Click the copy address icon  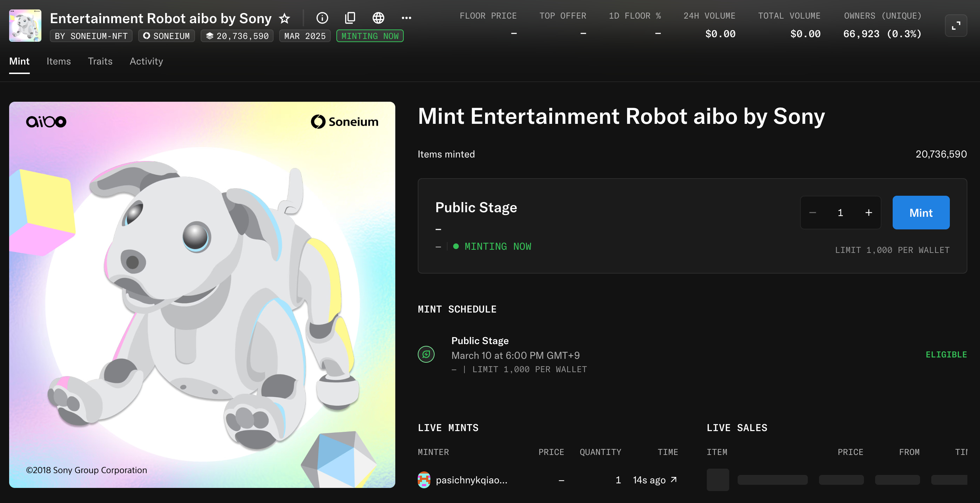tap(350, 18)
